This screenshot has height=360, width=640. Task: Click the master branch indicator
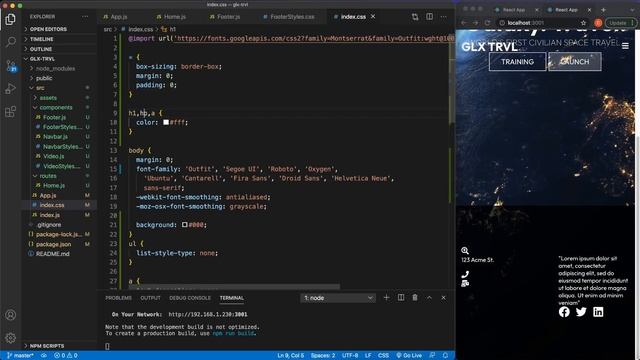point(20,356)
